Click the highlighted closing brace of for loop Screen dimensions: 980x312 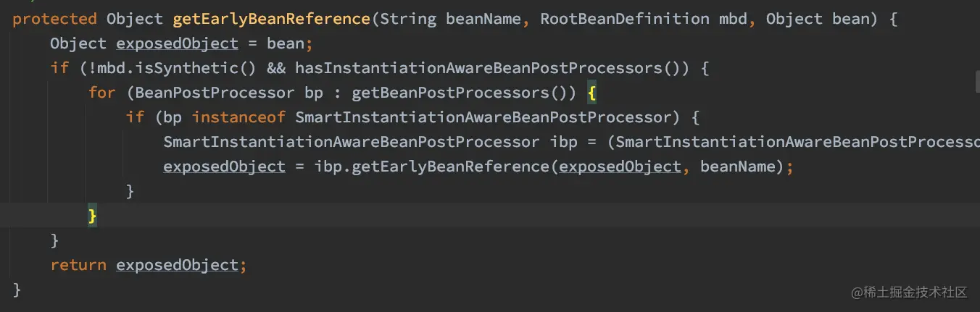(92, 216)
